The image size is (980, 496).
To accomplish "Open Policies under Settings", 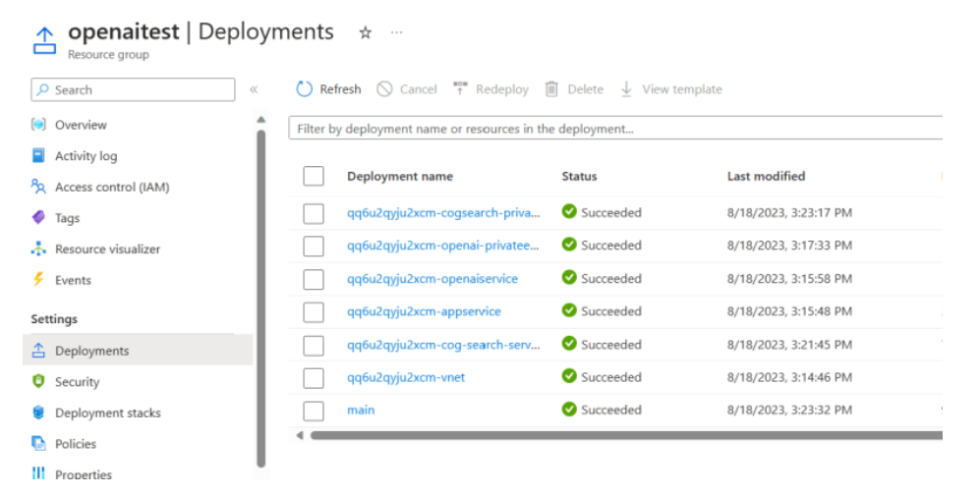I will (76, 444).
